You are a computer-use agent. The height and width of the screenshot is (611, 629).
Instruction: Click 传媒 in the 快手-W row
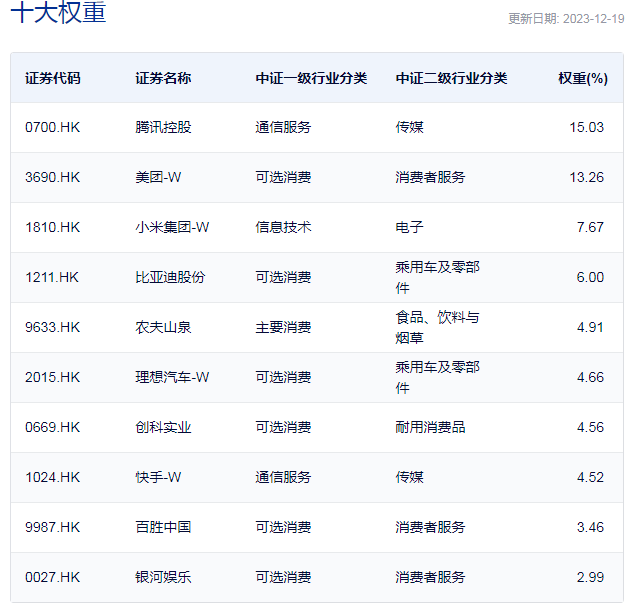pos(409,477)
